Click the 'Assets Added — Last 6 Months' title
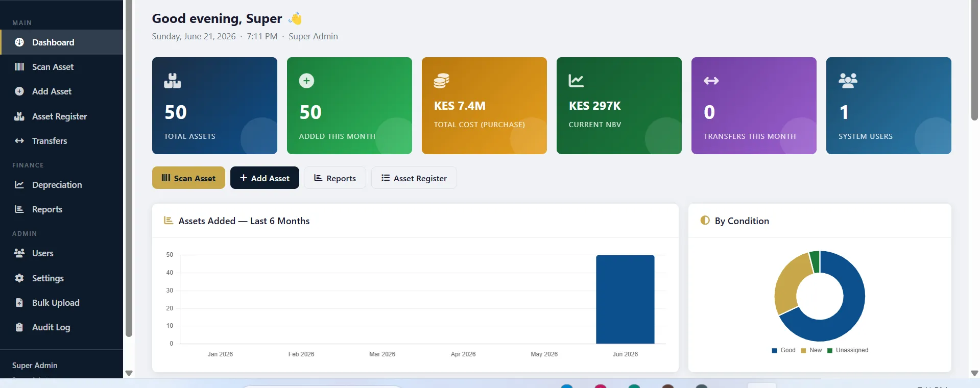The width and height of the screenshot is (980, 388). [x=244, y=221]
